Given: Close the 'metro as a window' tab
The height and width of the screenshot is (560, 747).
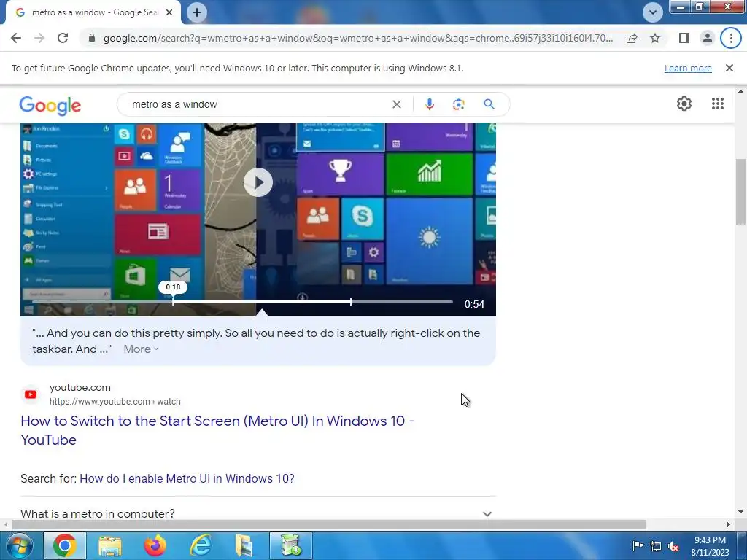Looking at the screenshot, I should coord(169,13).
